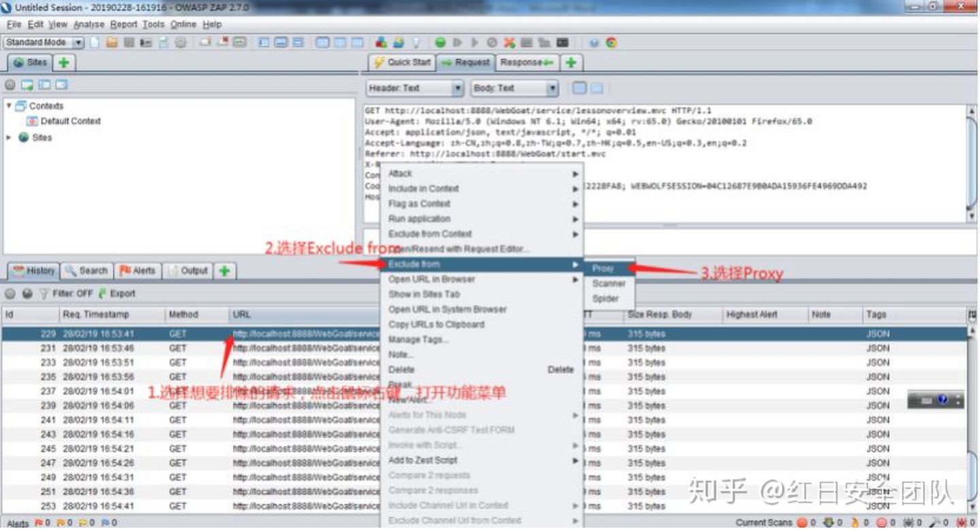Click the request panel vertical scrollbar
Viewport: 980px width, 530px height.
pos(972,163)
